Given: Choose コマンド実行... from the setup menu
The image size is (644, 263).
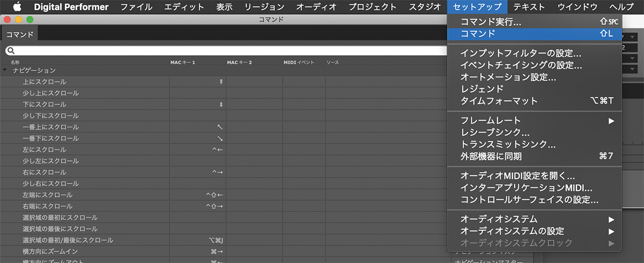Looking at the screenshot, I should pos(535,22).
